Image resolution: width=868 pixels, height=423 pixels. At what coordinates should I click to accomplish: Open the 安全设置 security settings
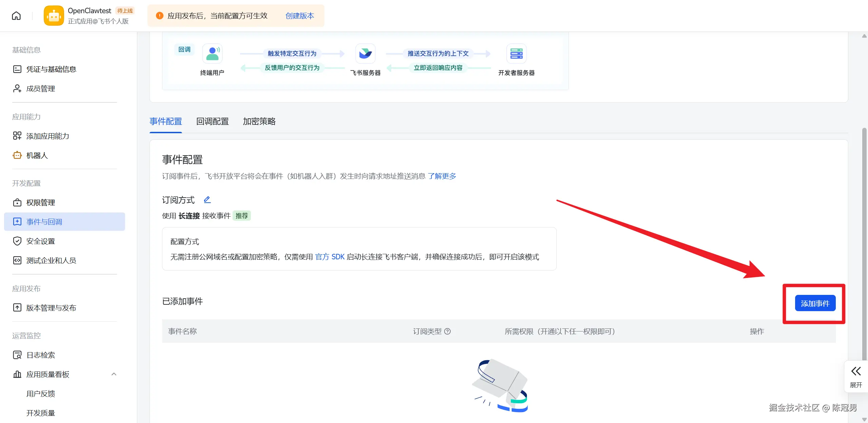pyautogui.click(x=40, y=241)
